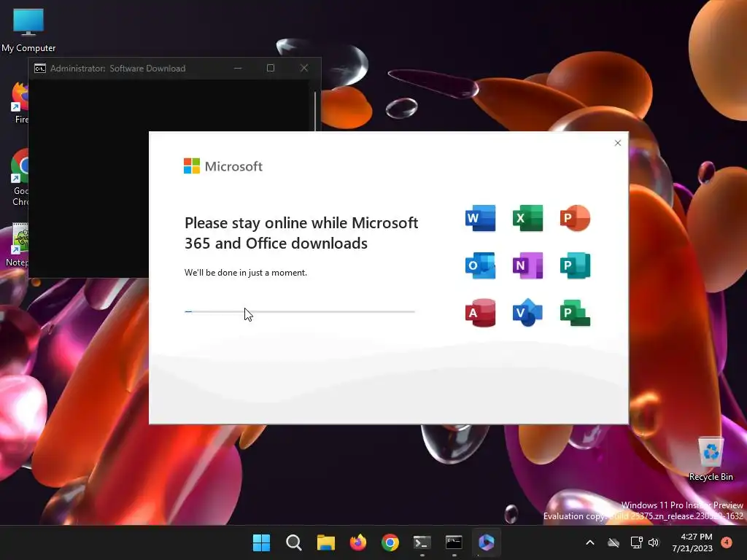
Task: Maximize the Software Download console window
Action: point(271,68)
